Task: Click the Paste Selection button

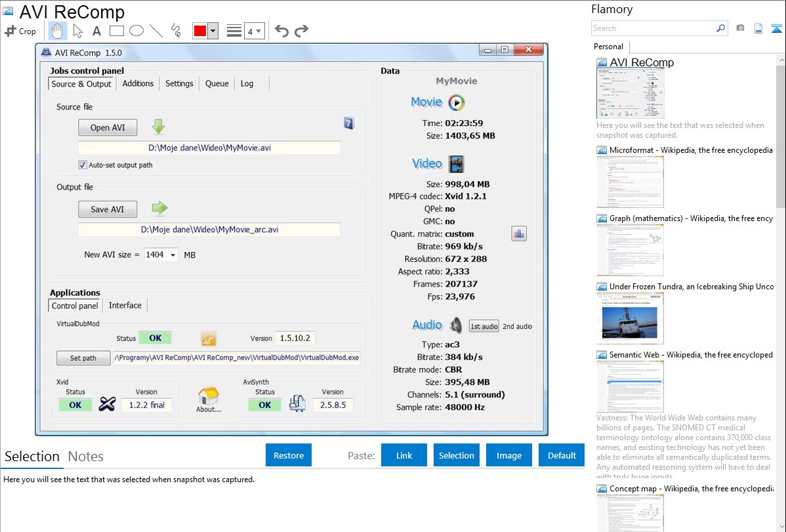Action: [x=456, y=455]
